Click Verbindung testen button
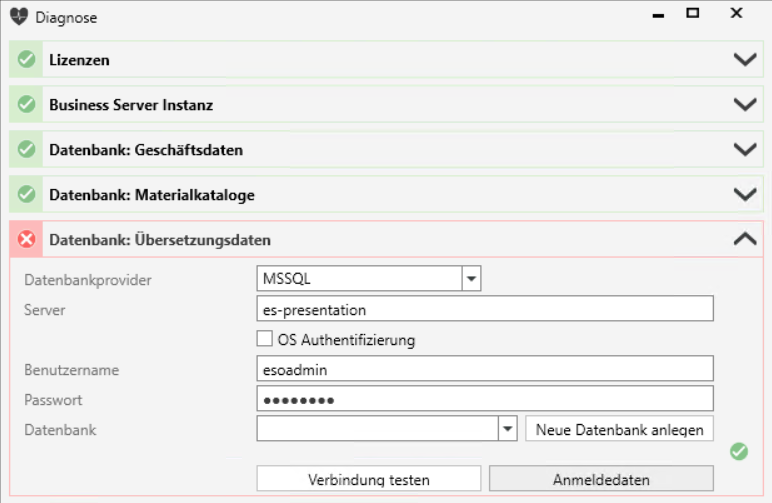This screenshot has width=772, height=503. pyautogui.click(x=369, y=479)
